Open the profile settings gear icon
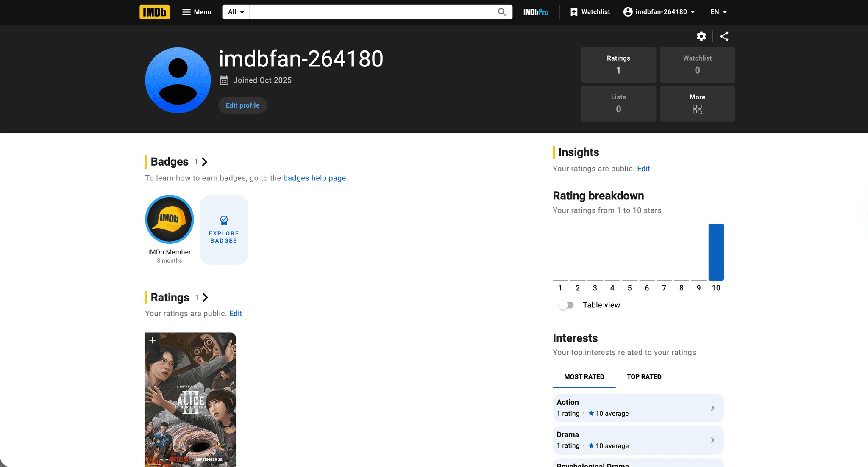This screenshot has height=467, width=868. click(701, 36)
